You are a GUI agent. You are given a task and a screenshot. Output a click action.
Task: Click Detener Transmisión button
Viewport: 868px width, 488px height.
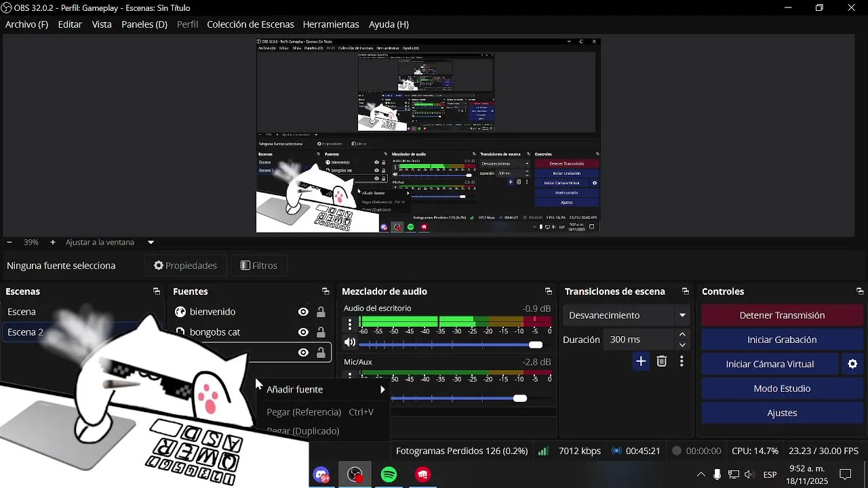[x=782, y=315]
